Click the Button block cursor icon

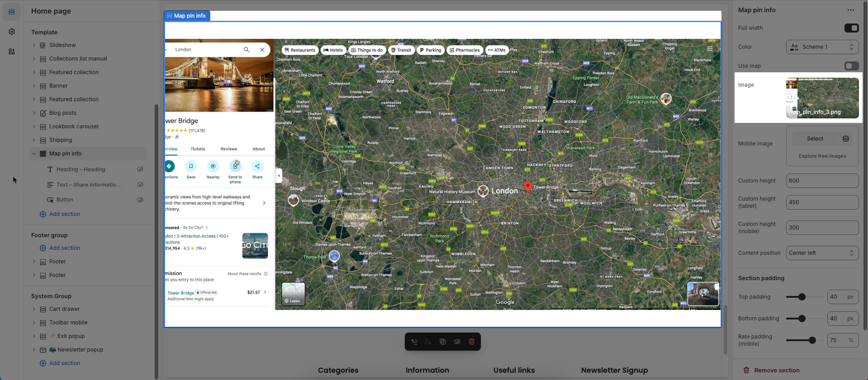(x=50, y=200)
